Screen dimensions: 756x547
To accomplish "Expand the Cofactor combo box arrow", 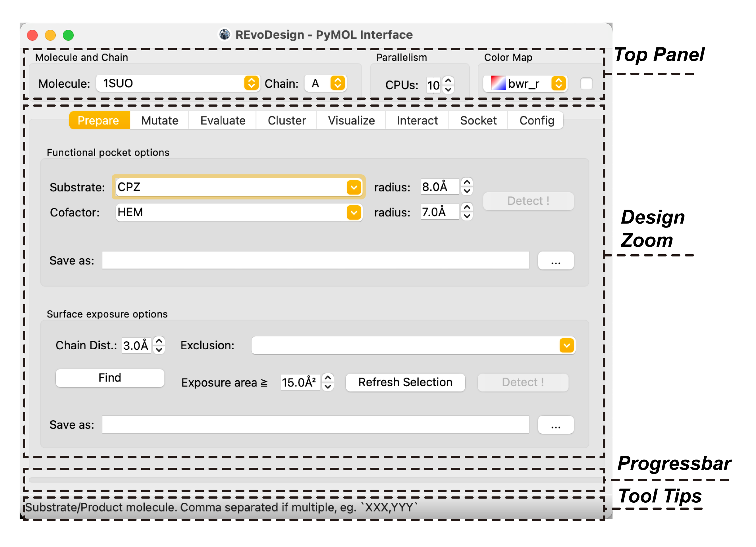I will (354, 212).
